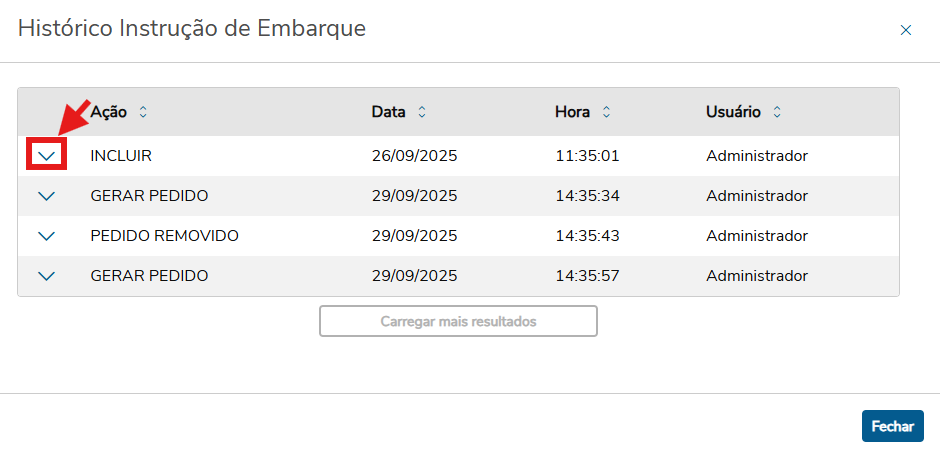Click the 14:35:57 time cell

[x=587, y=276]
